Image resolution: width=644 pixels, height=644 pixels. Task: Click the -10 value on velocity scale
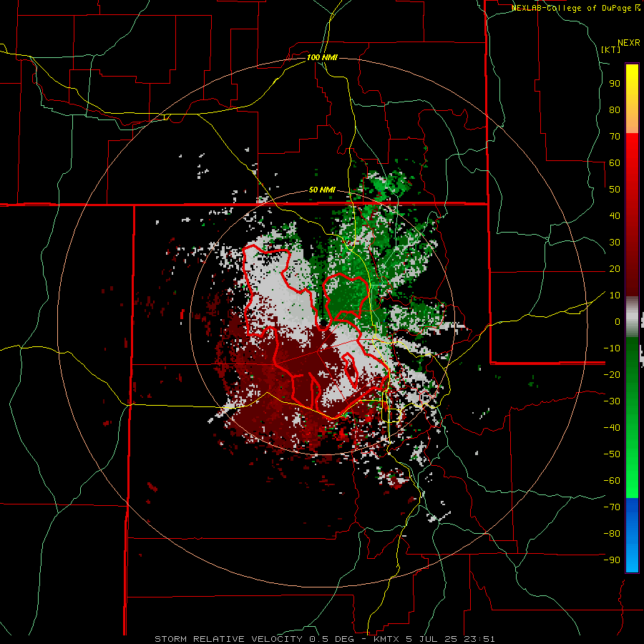(x=612, y=348)
